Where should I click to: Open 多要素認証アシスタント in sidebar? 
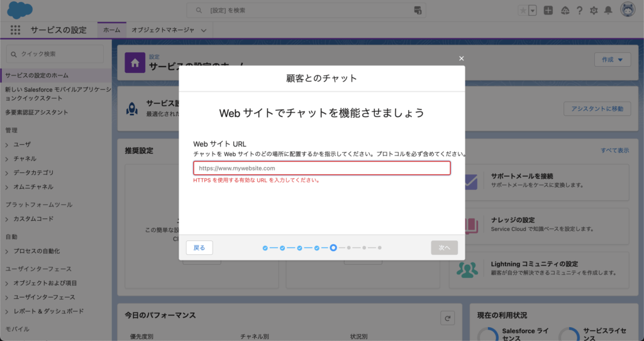(36, 112)
